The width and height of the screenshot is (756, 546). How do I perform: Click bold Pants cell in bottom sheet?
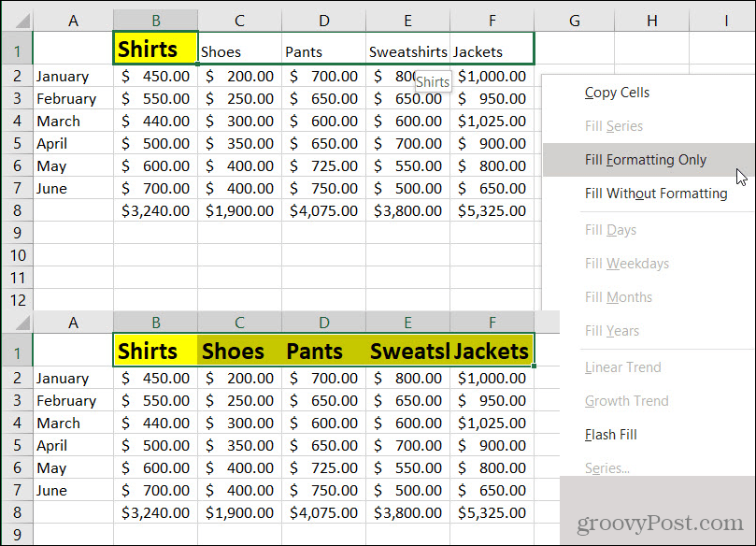coord(324,351)
